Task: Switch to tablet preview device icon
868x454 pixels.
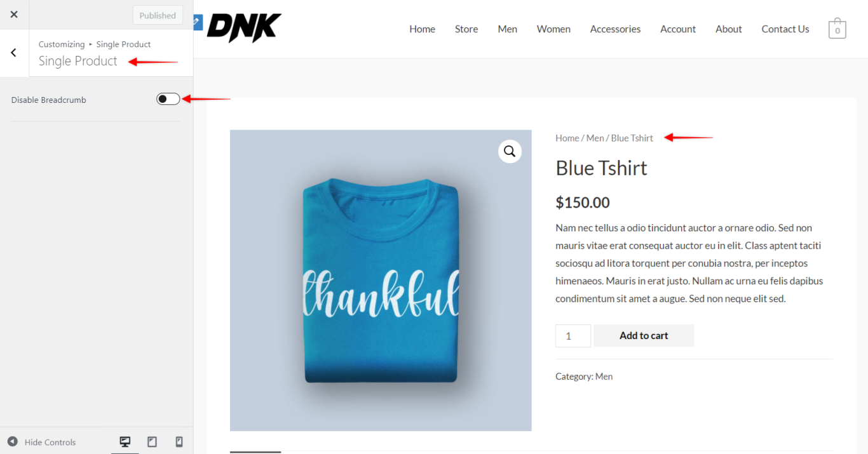Action: pyautogui.click(x=152, y=442)
